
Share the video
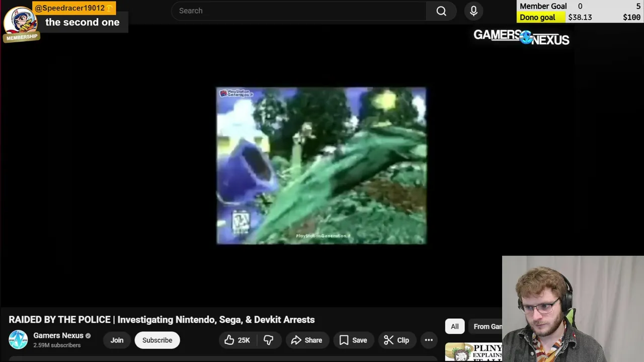(306, 340)
